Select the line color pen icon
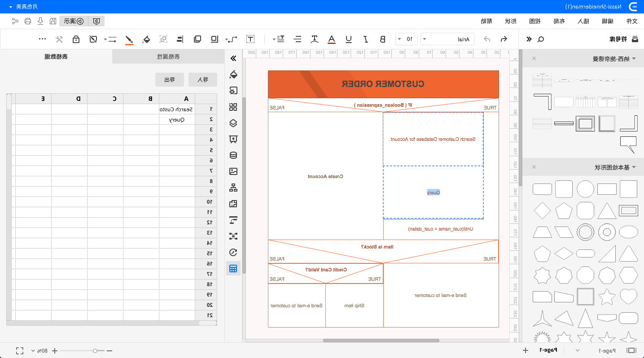644x358 pixels. (129, 39)
